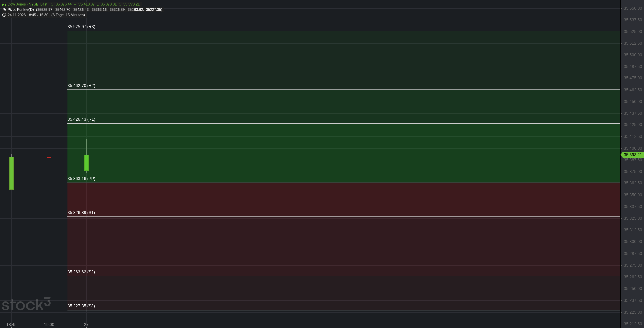This screenshot has width=644, height=328.
Task: Select the 35.525,97 (R3) pivot line label
Action: pos(82,27)
